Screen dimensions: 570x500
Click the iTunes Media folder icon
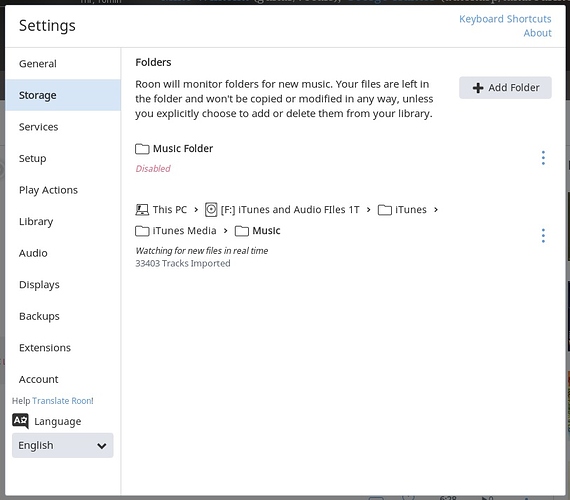[142, 231]
